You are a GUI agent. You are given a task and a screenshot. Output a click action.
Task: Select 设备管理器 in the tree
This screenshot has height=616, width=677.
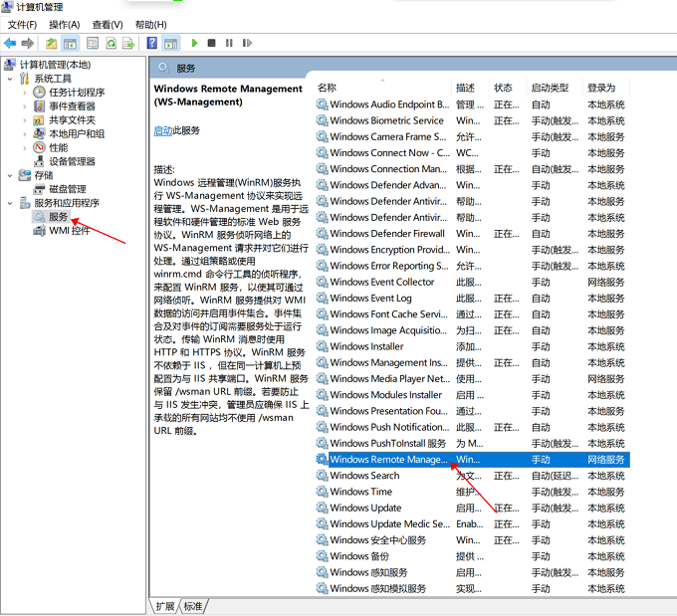(72, 161)
